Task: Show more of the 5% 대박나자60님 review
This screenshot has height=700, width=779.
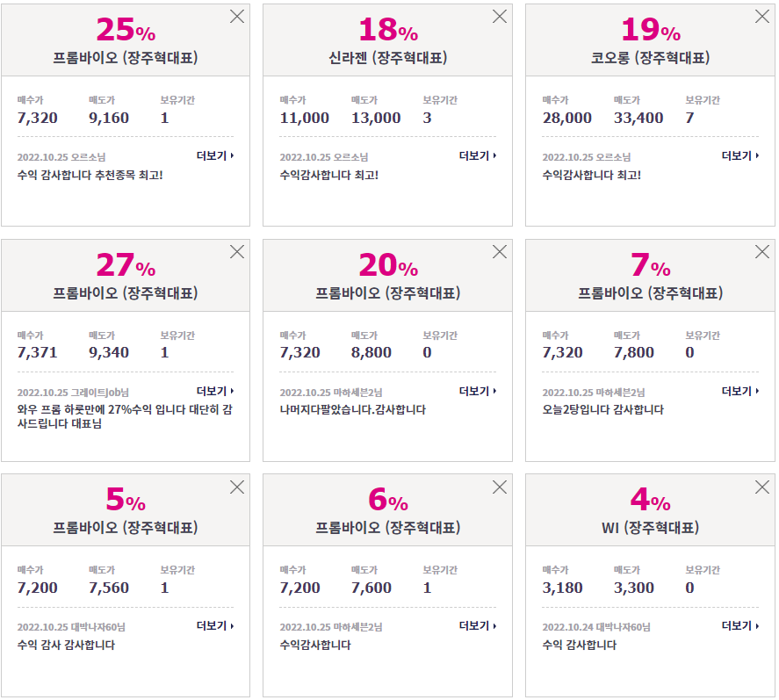Action: 215,626
